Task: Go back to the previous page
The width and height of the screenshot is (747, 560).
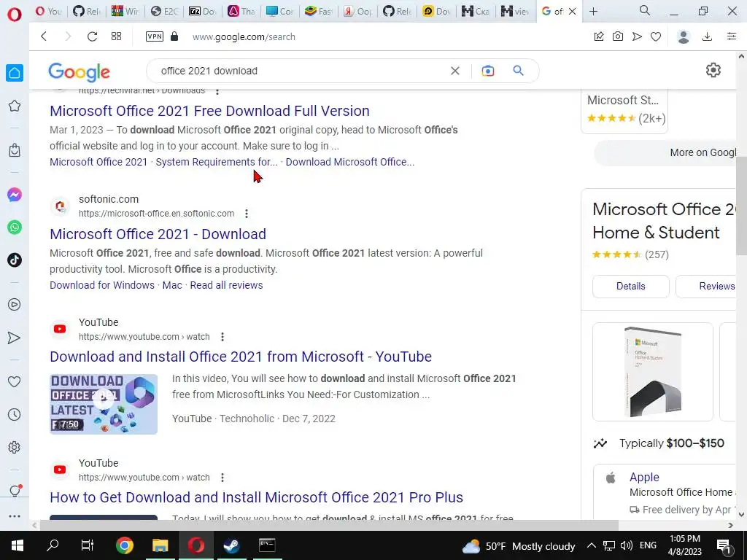Action: coord(44,36)
